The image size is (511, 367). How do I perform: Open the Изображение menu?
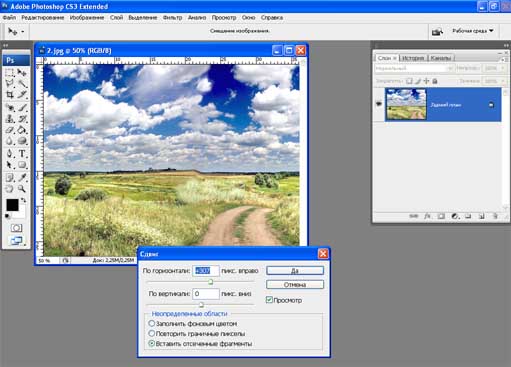pos(87,17)
